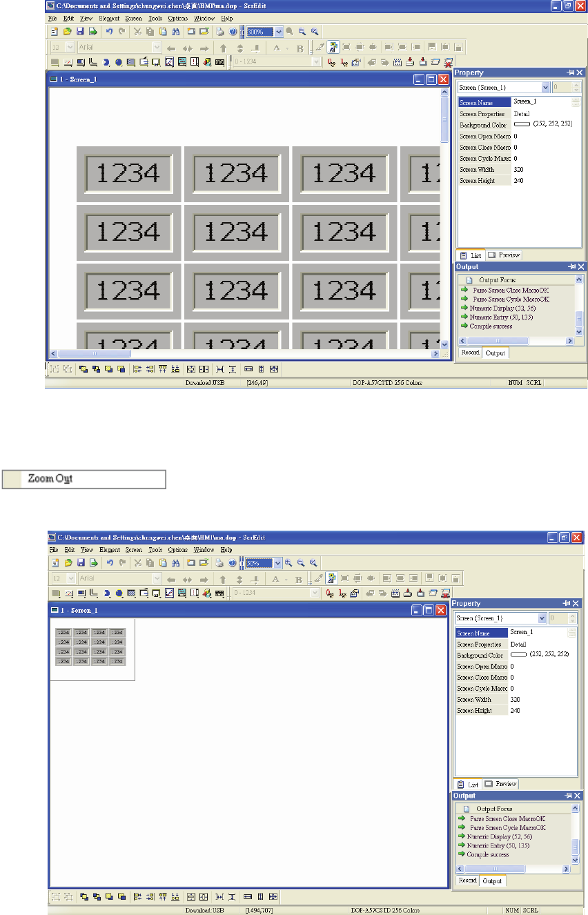Viewport: 588px width, 915px height.
Task: Click Background Color swatch in the 50% zoom window
Action: click(518, 653)
